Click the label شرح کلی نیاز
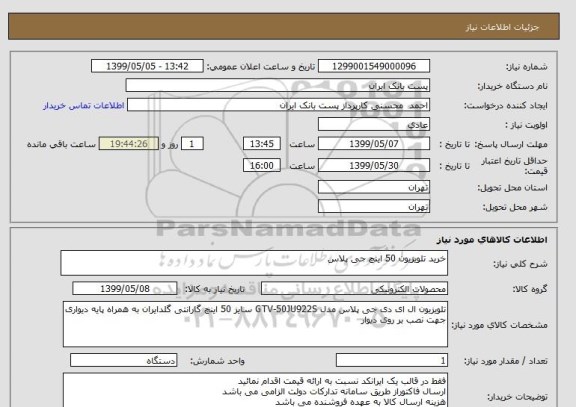576x407 pixels. pos(520,264)
